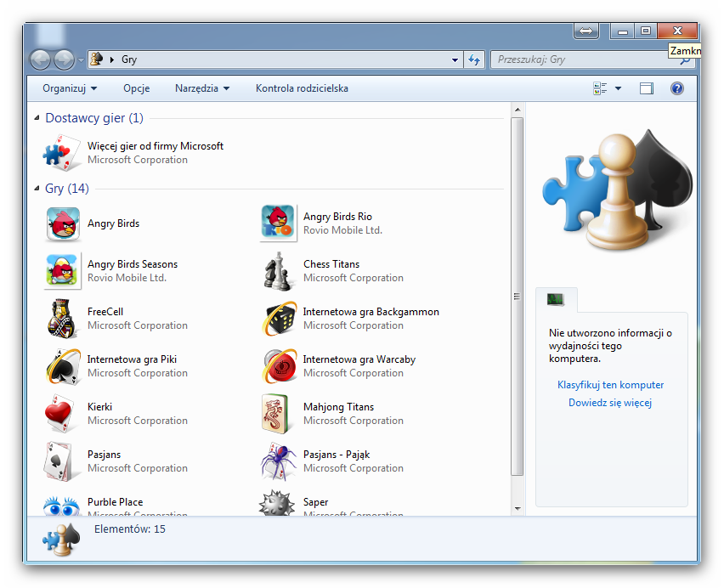Viewport: 724px width, 588px height.
Task: Collapse the Dostawcy gier group
Action: tap(37, 118)
